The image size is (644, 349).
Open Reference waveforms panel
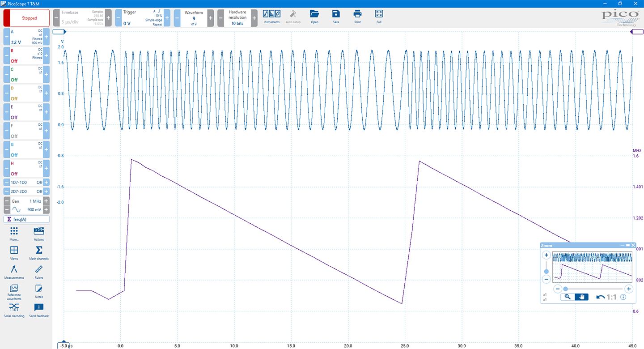14,292
